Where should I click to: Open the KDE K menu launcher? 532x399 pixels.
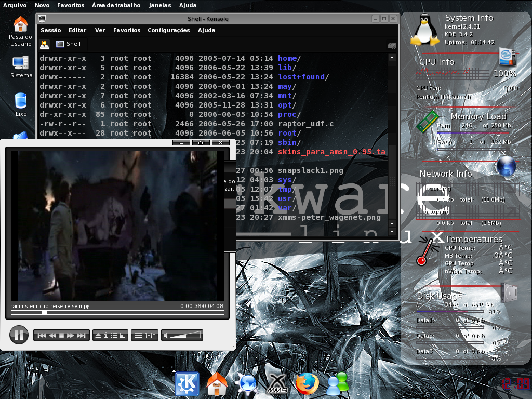click(187, 384)
